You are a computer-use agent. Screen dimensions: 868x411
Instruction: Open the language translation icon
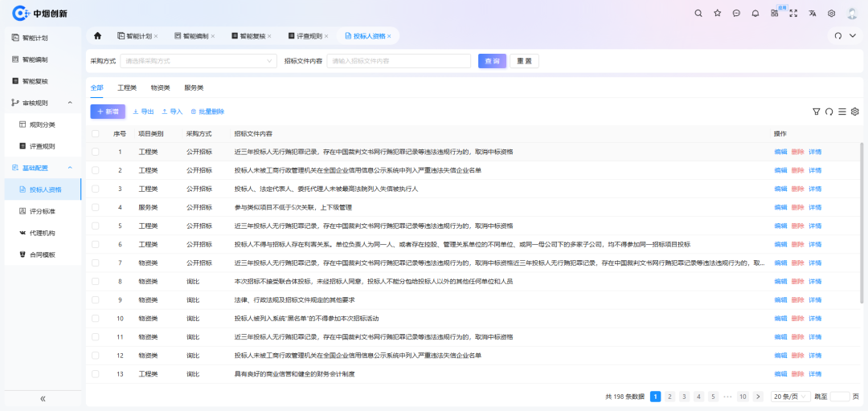coord(812,14)
